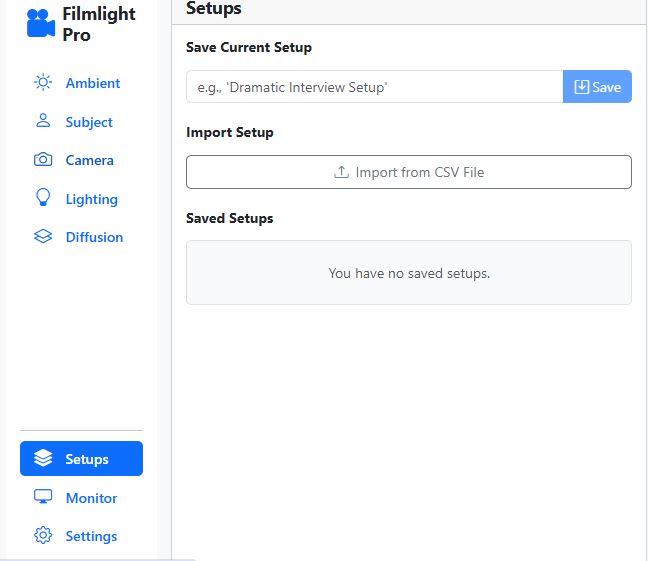This screenshot has width=648, height=561.
Task: Click the upload arrow icon for CSV import
Action: pyautogui.click(x=341, y=172)
